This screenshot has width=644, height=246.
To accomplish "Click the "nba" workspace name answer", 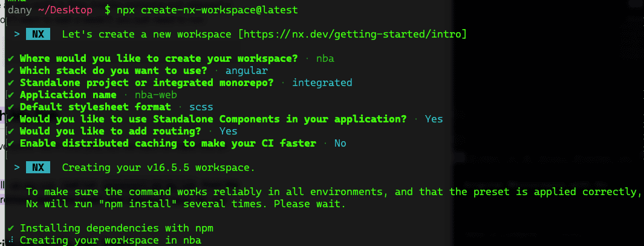I will [x=325, y=59].
